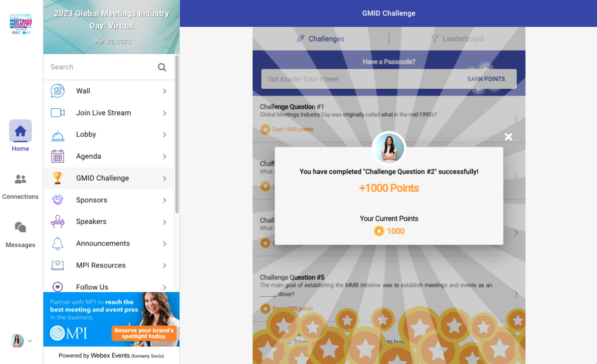The height and width of the screenshot is (364, 597).
Task: Click the rocket icon beside Challenges
Action: (x=300, y=39)
